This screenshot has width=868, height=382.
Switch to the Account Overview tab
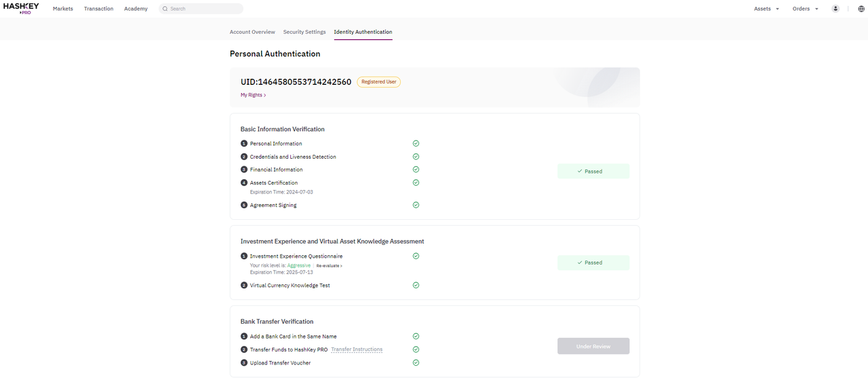click(x=252, y=32)
